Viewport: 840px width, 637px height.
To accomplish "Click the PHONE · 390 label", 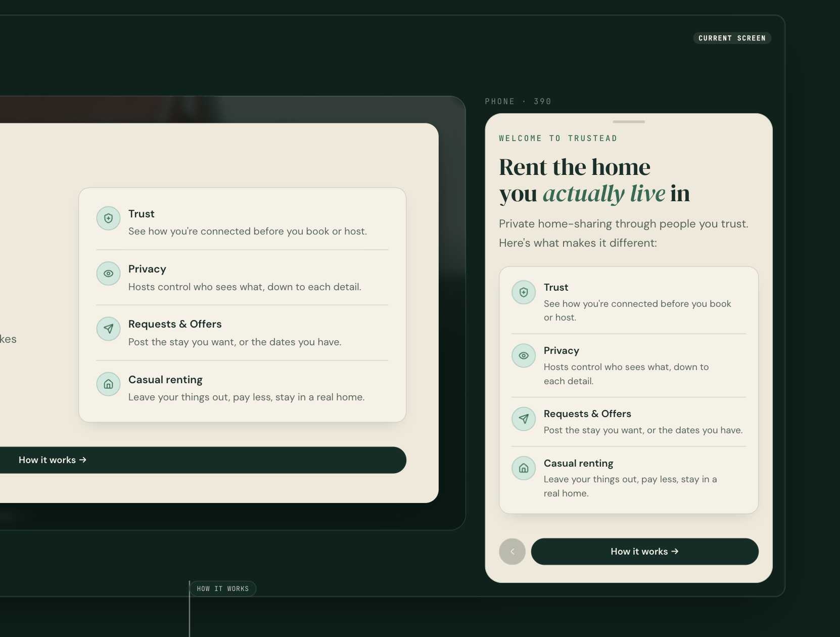I will [x=518, y=102].
